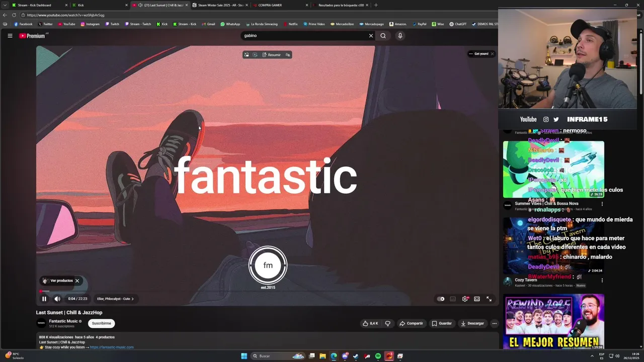Open the ChatGPT bookmark
This screenshot has height=362, width=644.
tap(458, 24)
